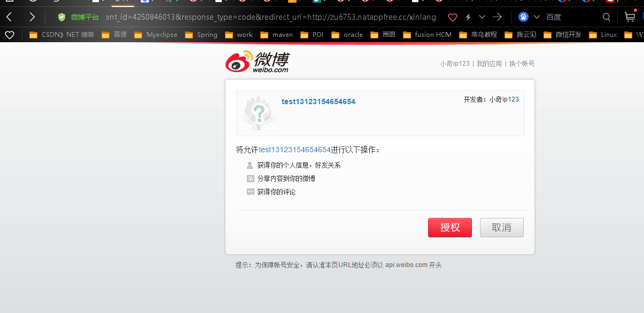Click the 获得你的评论 permission row
The height and width of the screenshot is (313, 644).
click(271, 192)
